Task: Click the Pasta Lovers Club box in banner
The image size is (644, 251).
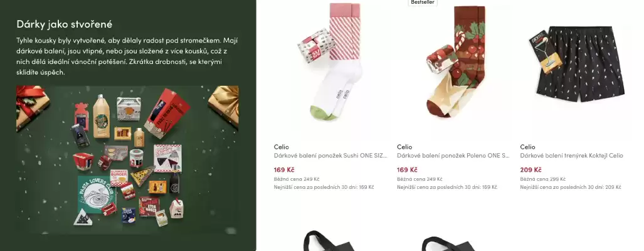Action: tap(97, 195)
